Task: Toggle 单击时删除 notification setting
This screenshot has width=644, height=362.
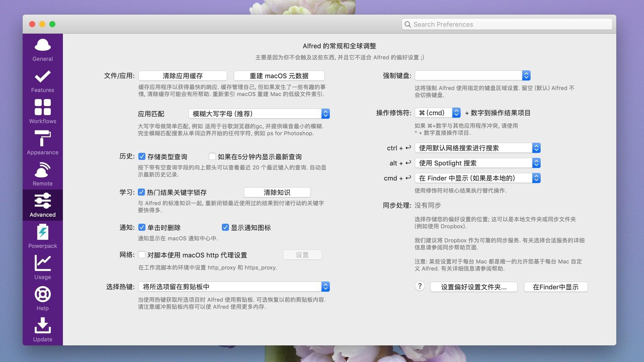Action: (142, 227)
